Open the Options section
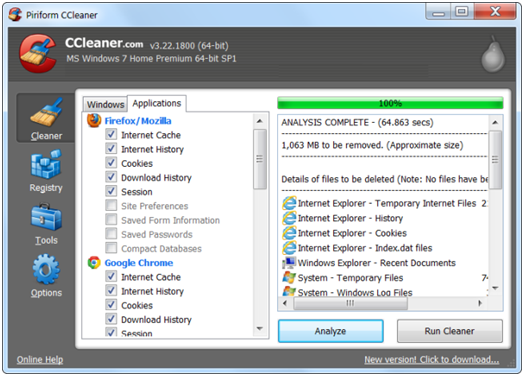The height and width of the screenshot is (376, 524). point(46,276)
